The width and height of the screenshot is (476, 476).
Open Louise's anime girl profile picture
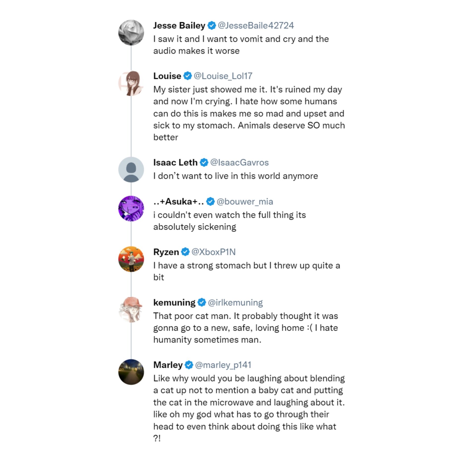[x=131, y=83]
